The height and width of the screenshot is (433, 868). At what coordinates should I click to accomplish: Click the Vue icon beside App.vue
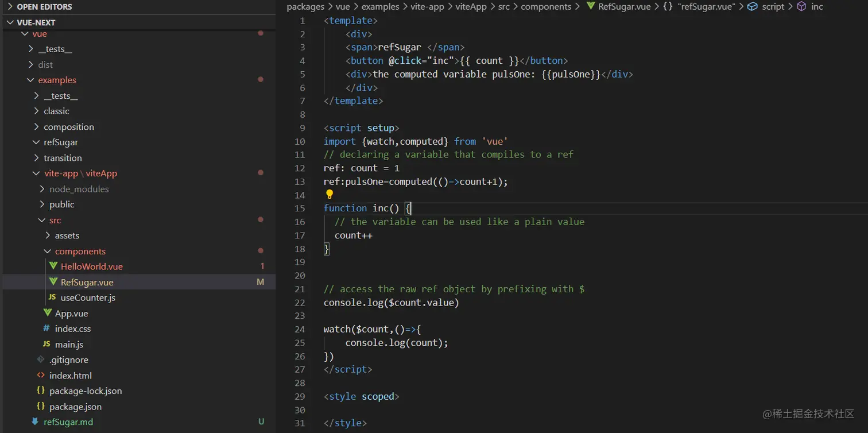[x=48, y=313]
